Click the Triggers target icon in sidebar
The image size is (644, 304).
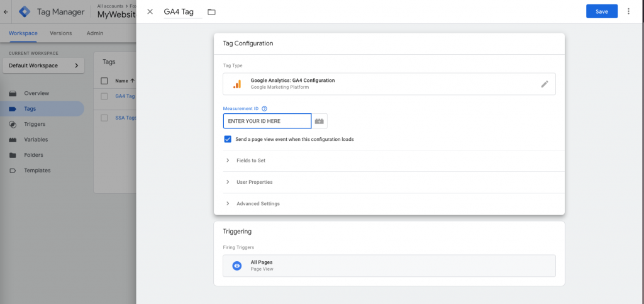[x=13, y=124]
